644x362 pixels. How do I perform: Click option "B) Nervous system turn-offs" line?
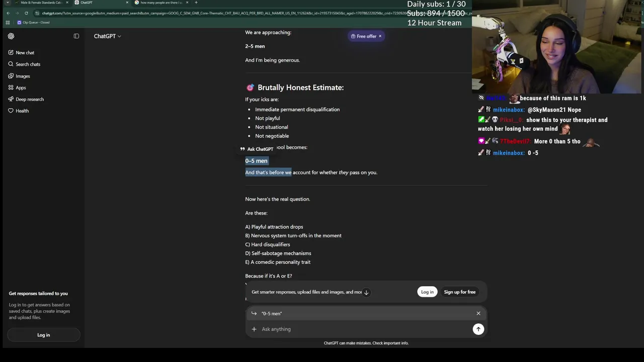tap(293, 236)
